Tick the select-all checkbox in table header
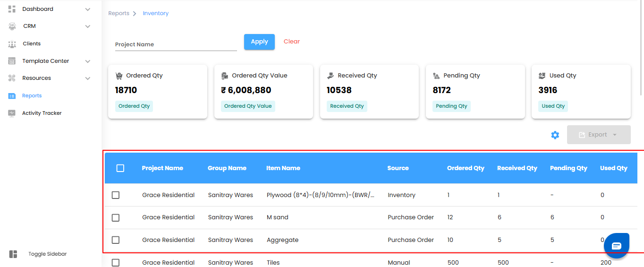Screen dimensions: 644x267 pos(120,168)
